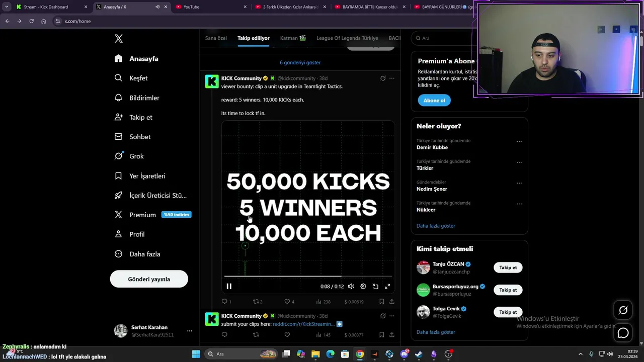
Task: Follow Tolga Cevik
Action: [508, 312]
